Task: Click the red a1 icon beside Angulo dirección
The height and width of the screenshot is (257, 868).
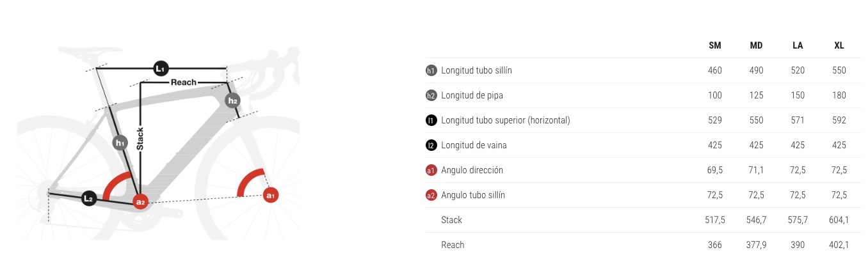Action: 431,170
